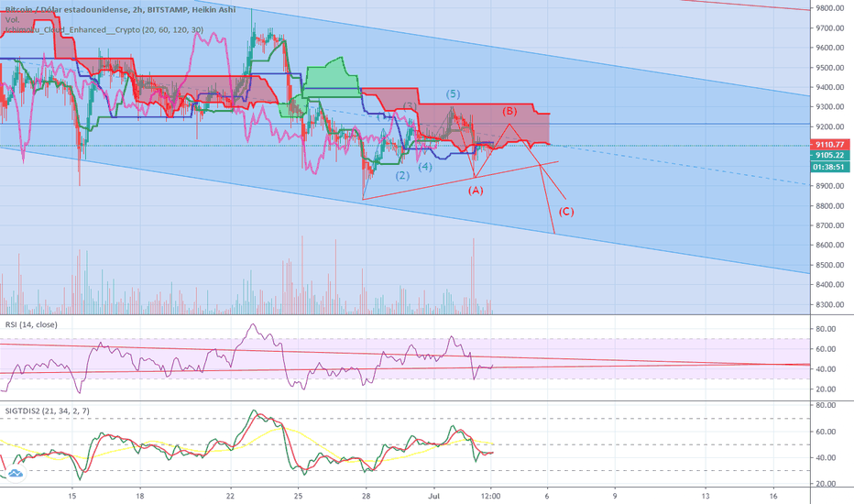Viewport: 854px width, 504px height.
Task: Click the TradingView cloud logo icon
Action: pos(15,473)
